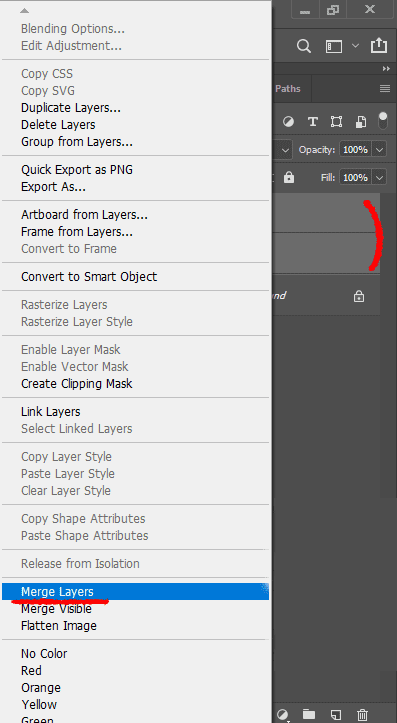The height and width of the screenshot is (723, 397).
Task: Create a new layer icon
Action: coord(336,715)
